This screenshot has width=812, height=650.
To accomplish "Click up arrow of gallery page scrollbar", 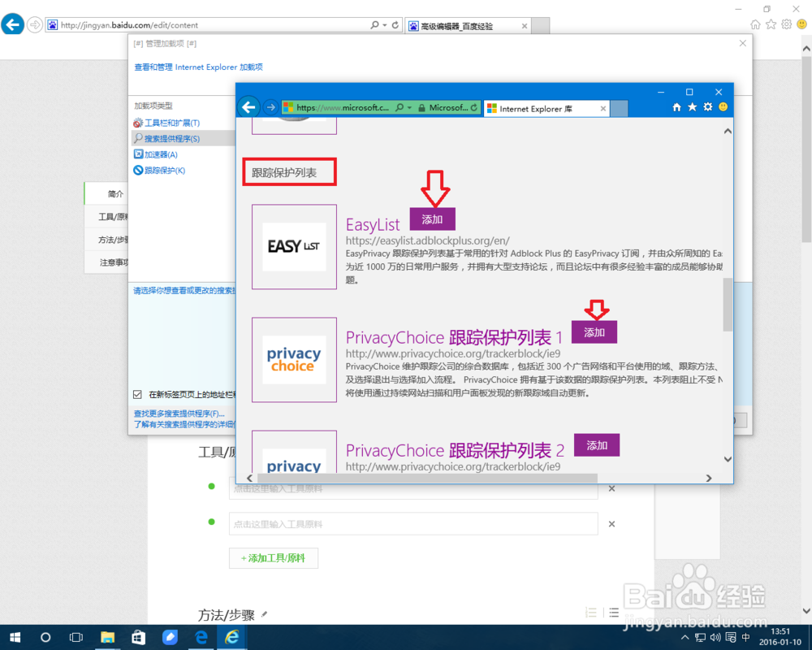I will tap(728, 131).
